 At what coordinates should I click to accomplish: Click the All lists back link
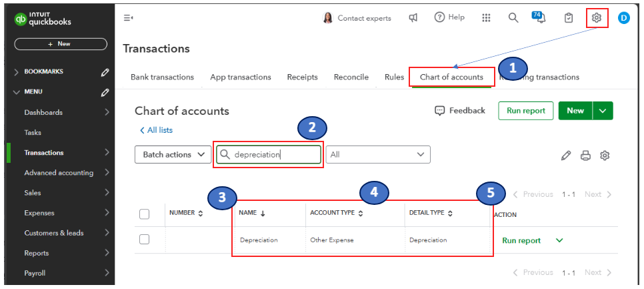pyautogui.click(x=156, y=130)
